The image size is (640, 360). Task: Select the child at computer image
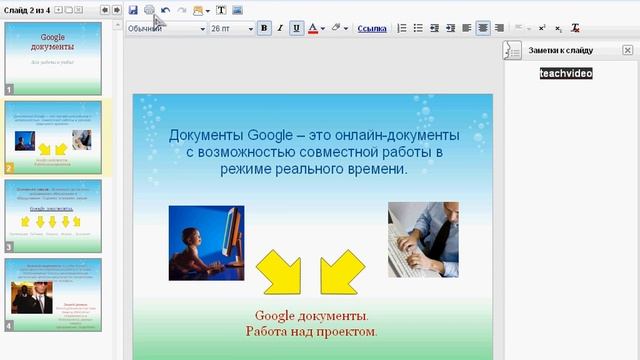pyautogui.click(x=207, y=243)
